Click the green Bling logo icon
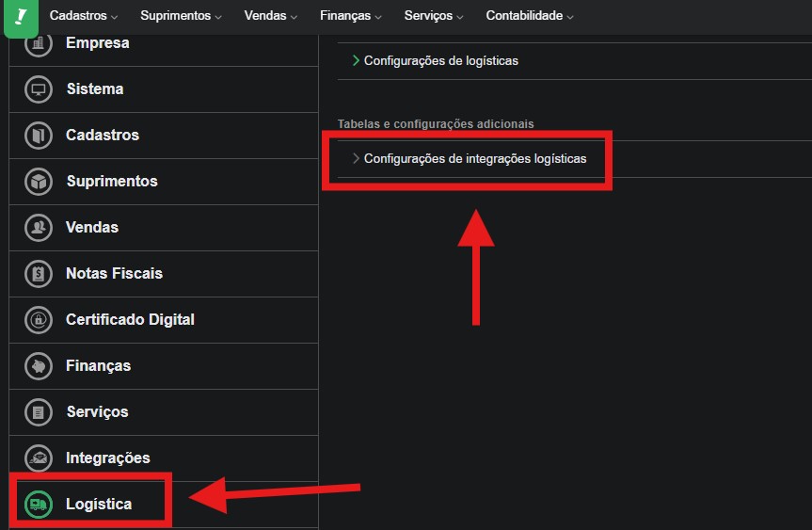This screenshot has height=530, width=812. 21,17
